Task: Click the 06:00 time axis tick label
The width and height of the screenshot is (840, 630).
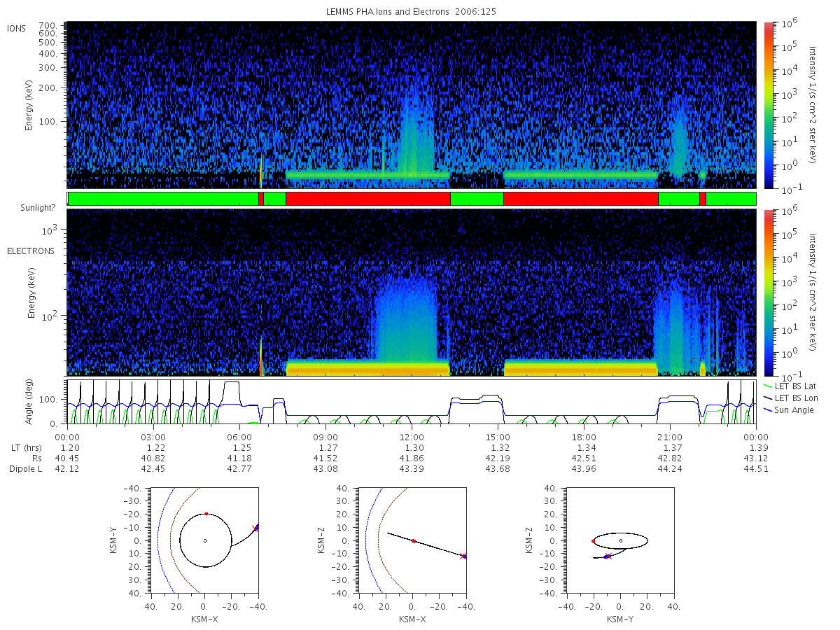Action: [x=239, y=436]
